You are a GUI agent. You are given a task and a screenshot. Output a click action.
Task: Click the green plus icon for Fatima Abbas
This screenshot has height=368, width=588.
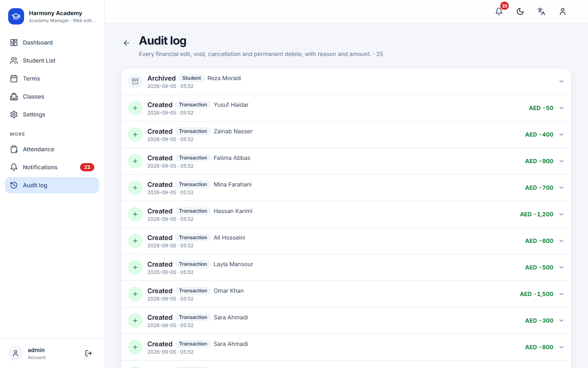pyautogui.click(x=135, y=161)
